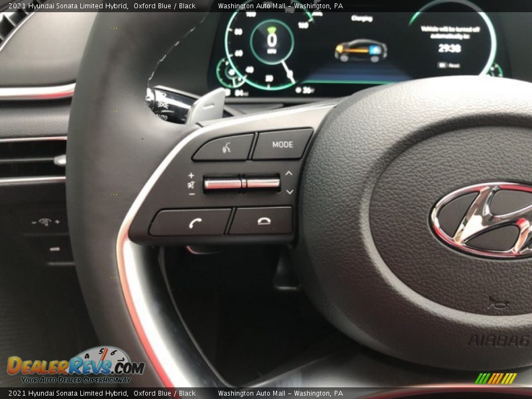Click the hybrid energy flow car graphic
The height and width of the screenshot is (399, 532).
(x=361, y=51)
